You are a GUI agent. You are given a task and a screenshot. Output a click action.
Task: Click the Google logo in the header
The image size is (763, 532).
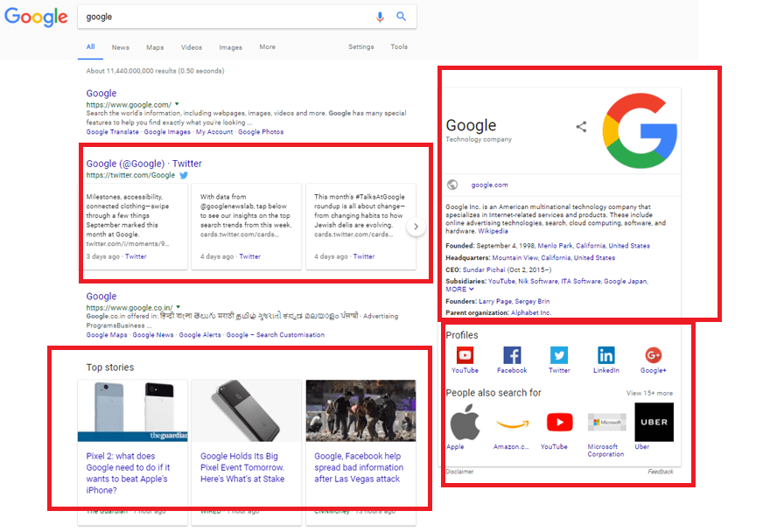pos(36,17)
